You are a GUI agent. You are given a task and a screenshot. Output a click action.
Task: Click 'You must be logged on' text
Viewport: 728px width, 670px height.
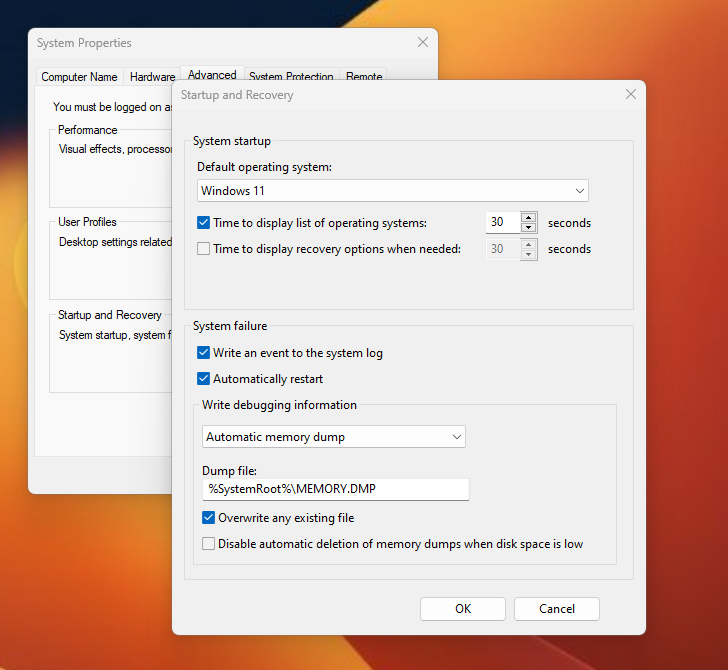[x=112, y=107]
